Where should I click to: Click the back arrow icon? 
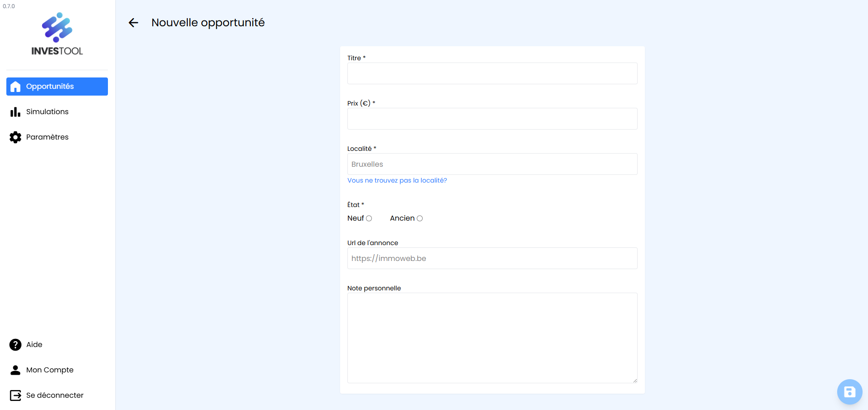click(133, 23)
